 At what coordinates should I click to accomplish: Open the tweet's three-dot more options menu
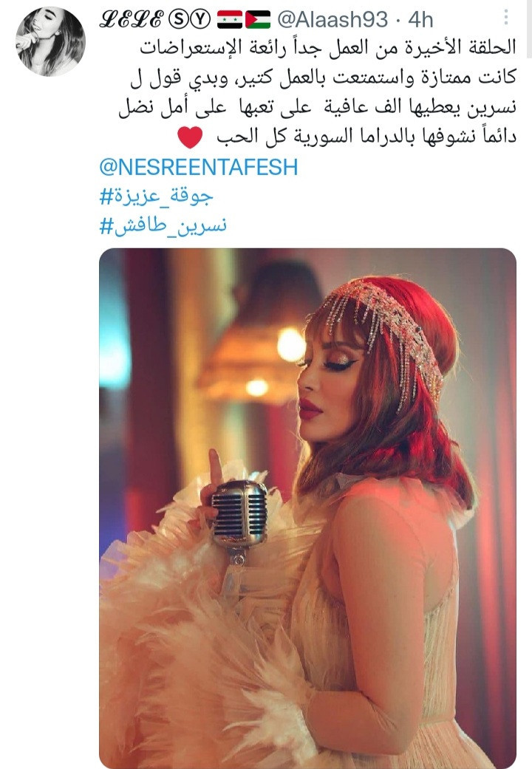click(x=506, y=18)
